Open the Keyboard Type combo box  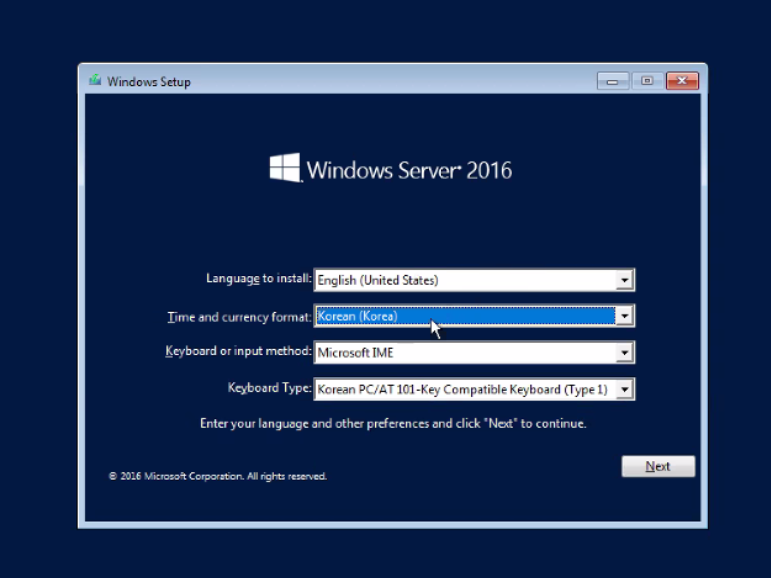pos(474,389)
